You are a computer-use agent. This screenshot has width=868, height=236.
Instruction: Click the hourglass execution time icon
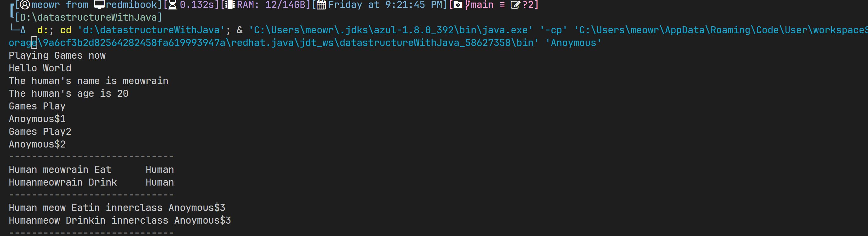click(x=172, y=5)
